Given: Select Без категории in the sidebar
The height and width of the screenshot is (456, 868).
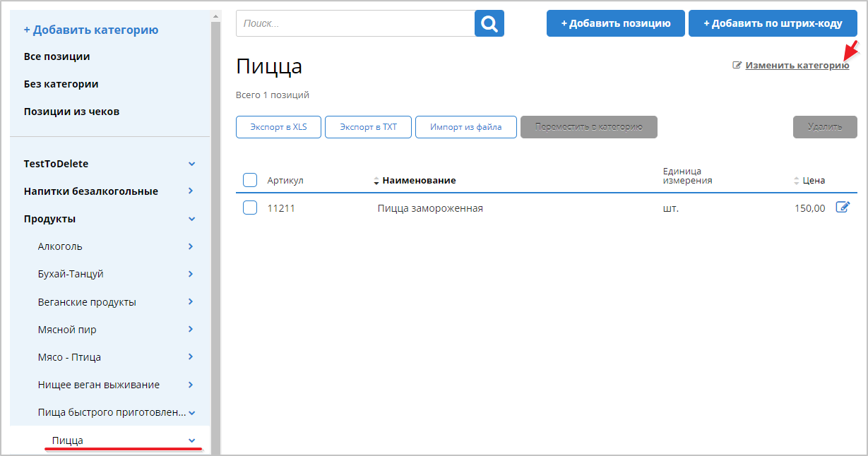Looking at the screenshot, I should [61, 84].
